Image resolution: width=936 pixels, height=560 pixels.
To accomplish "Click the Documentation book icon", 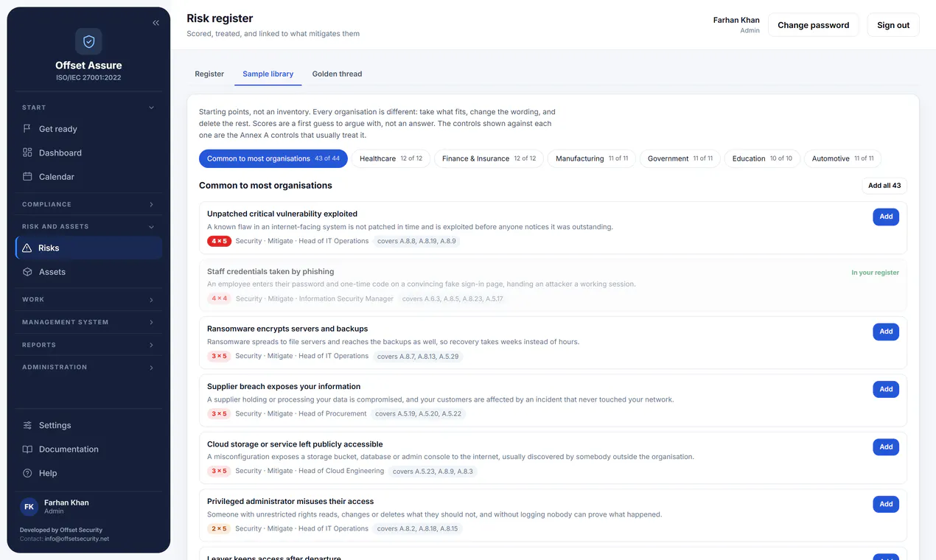I will coord(27,449).
